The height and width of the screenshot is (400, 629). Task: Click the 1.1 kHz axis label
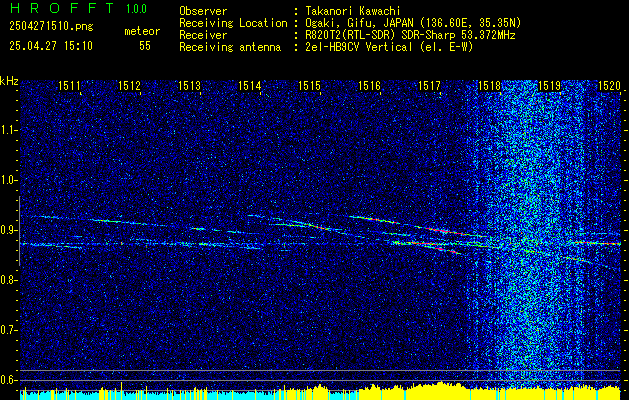point(7,130)
